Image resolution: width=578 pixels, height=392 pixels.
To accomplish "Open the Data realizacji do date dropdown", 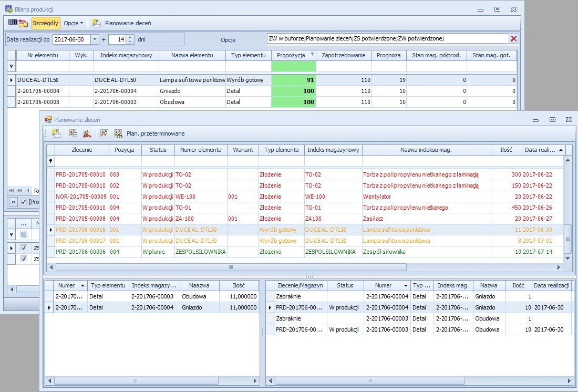I will 95,39.
